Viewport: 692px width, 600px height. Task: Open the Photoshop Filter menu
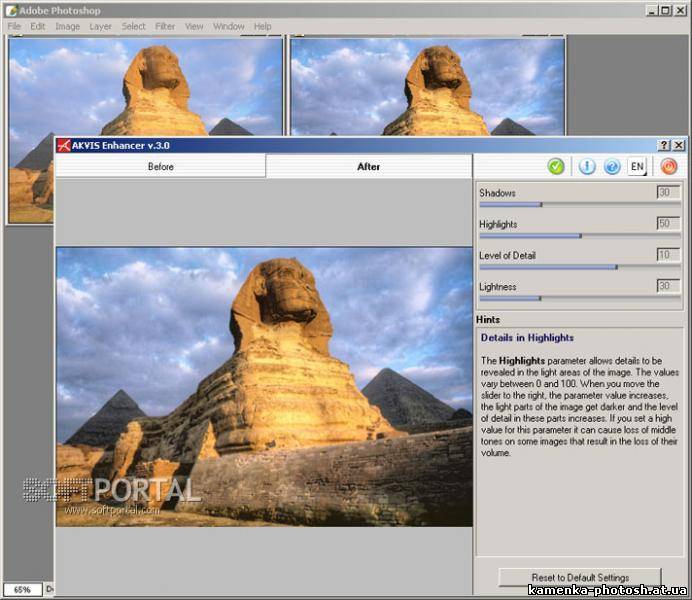pos(165,26)
